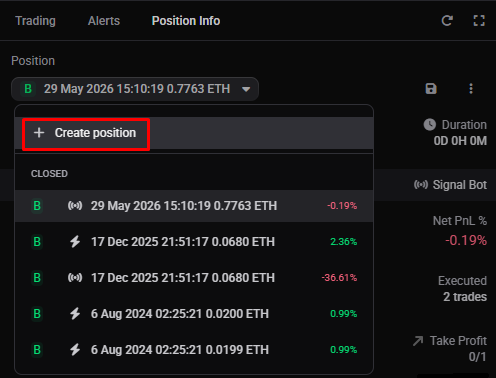
Task: Open the three-dot options menu
Action: (x=471, y=89)
